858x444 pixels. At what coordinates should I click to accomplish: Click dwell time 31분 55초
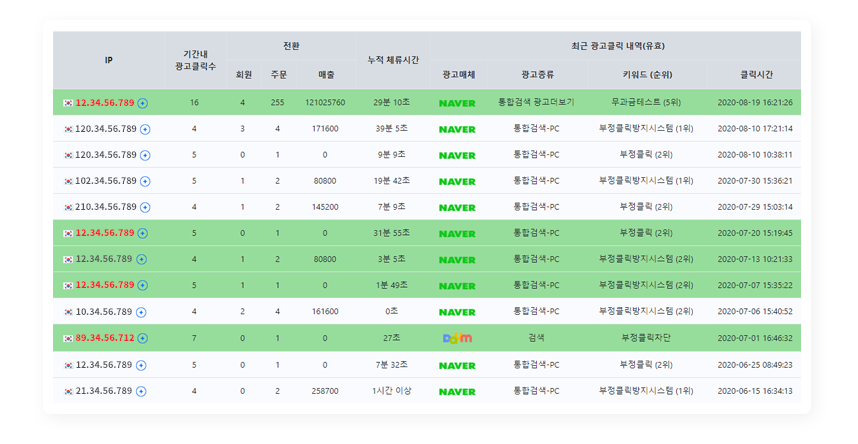click(x=392, y=233)
